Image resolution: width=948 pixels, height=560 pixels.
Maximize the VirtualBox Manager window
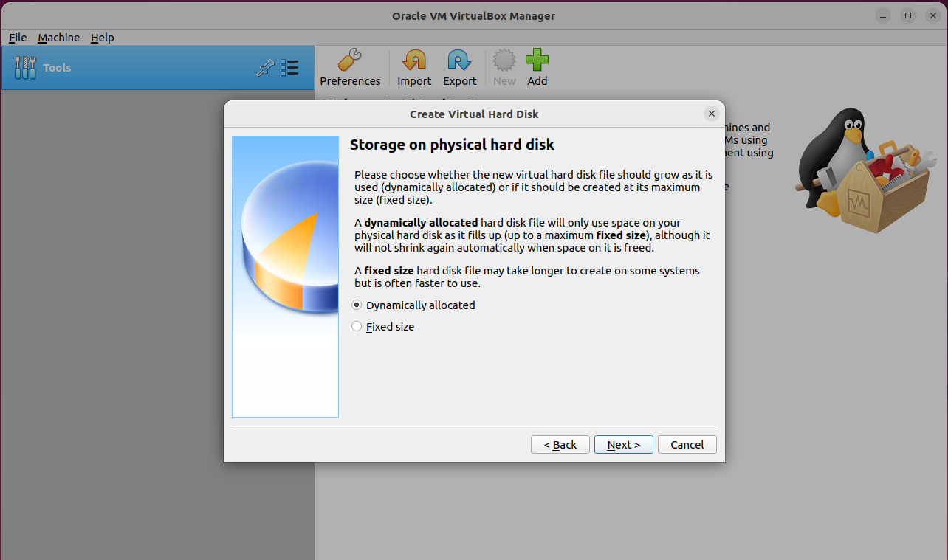[908, 15]
